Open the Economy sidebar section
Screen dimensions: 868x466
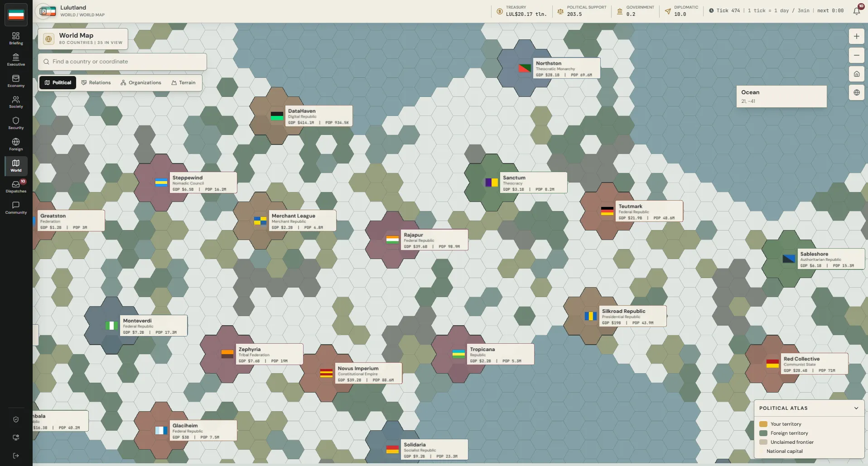click(16, 81)
